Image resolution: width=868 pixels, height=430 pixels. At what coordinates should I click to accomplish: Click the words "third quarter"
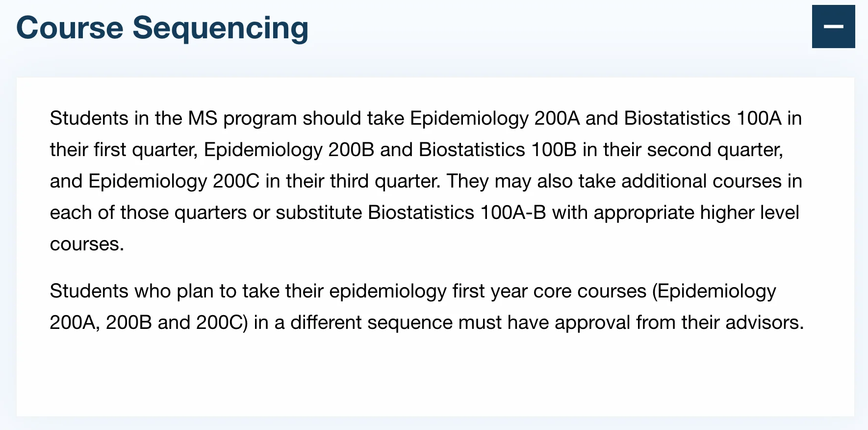pyautogui.click(x=384, y=182)
